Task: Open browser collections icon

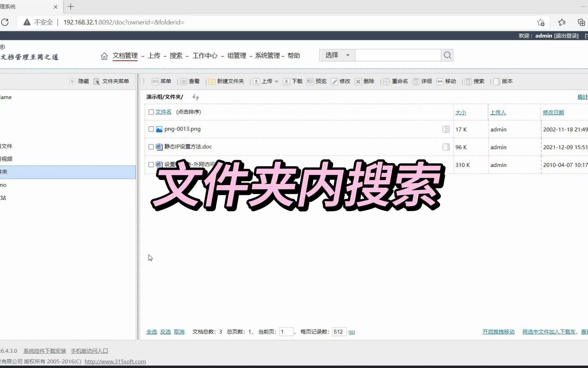Action: [582, 22]
